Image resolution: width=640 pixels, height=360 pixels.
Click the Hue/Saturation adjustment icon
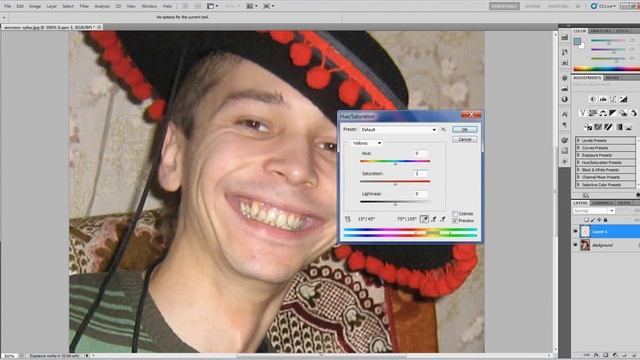pyautogui.click(x=593, y=113)
